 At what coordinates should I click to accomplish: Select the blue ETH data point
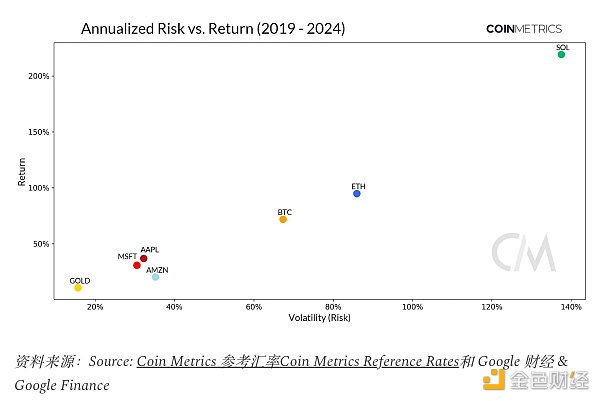[x=356, y=193]
